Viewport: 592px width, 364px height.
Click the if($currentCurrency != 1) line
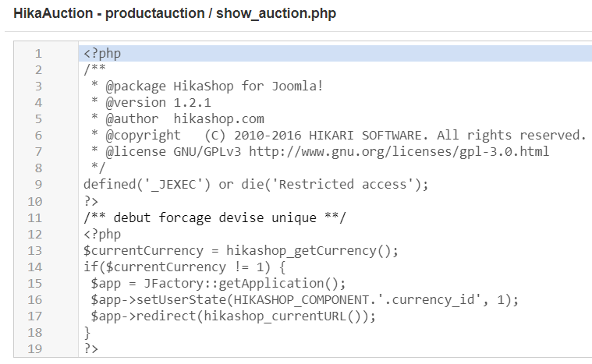pos(185,267)
